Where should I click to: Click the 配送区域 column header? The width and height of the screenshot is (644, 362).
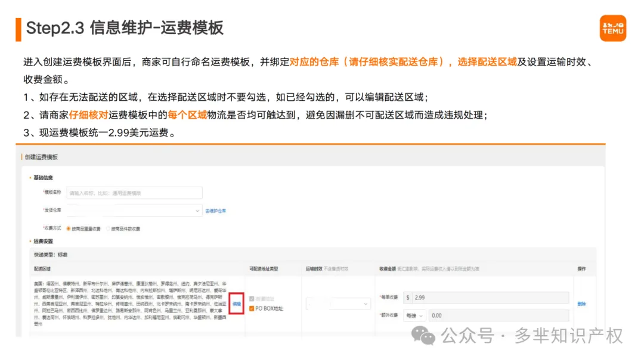(42, 269)
